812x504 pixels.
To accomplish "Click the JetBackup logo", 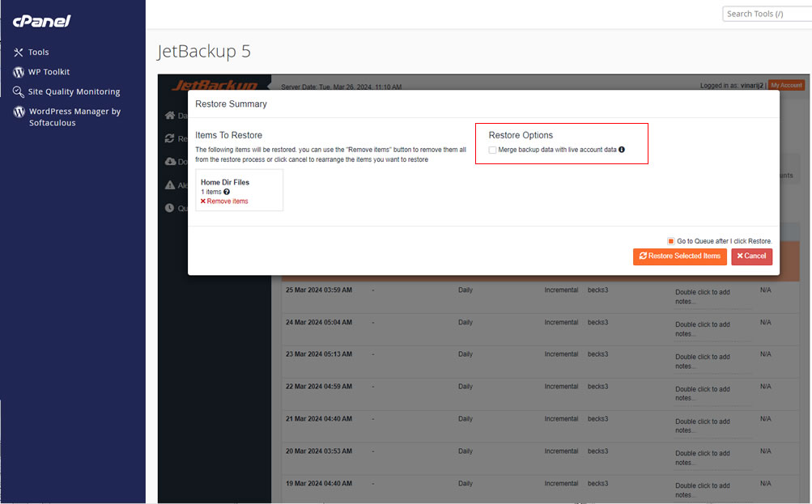I will (x=215, y=84).
